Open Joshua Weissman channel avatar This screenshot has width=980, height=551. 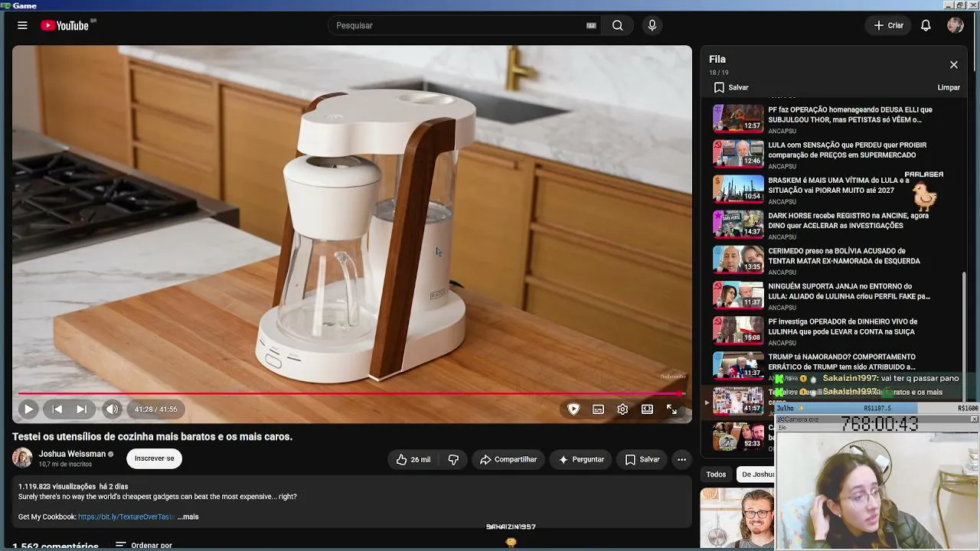(22, 458)
